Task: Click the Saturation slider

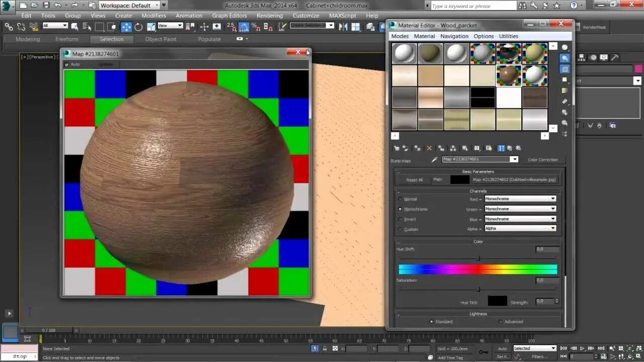Action: [x=478, y=289]
